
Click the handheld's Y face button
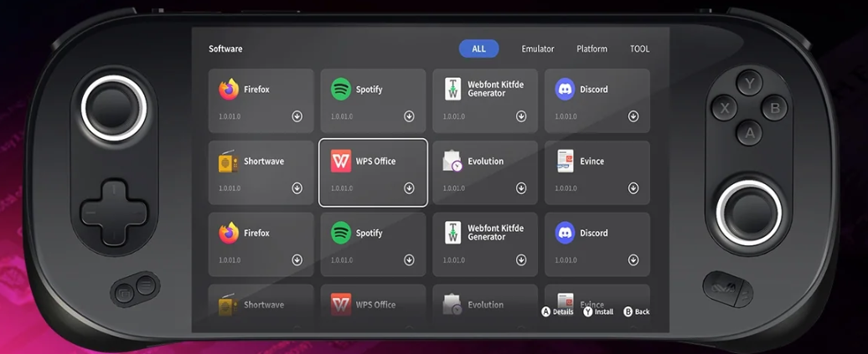(750, 84)
